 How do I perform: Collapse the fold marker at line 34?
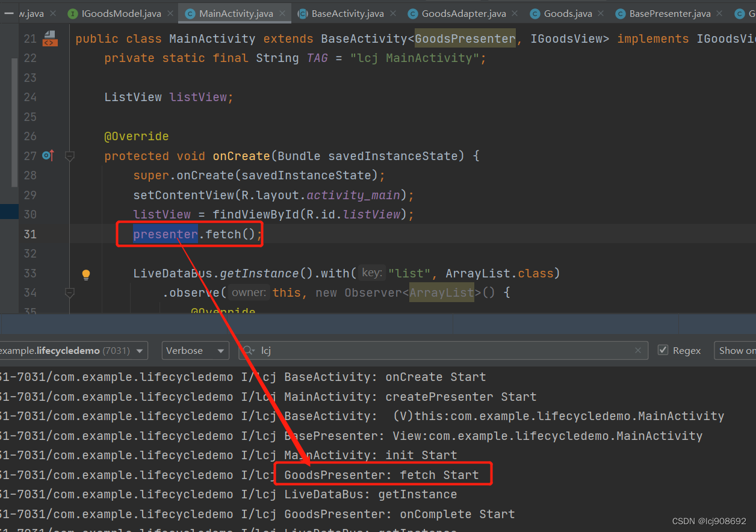69,293
